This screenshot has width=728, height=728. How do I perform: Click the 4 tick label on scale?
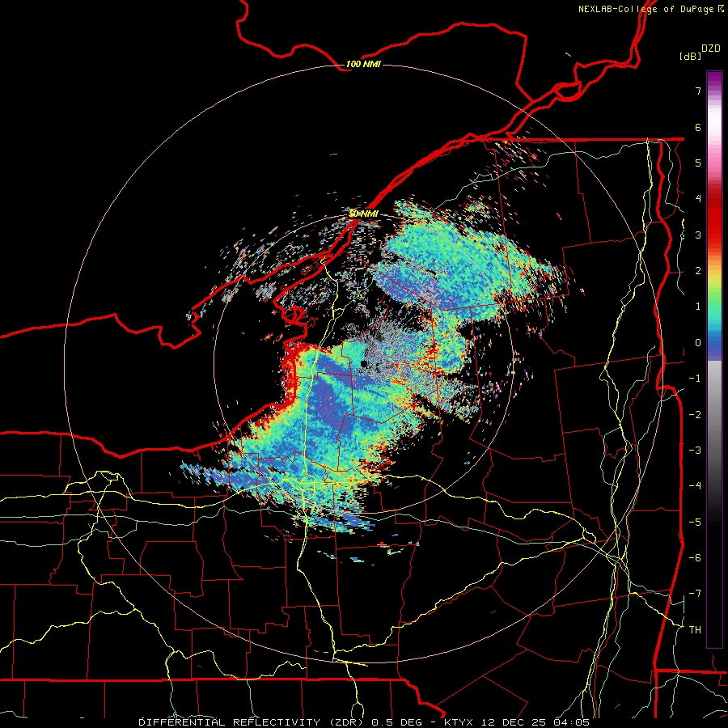point(698,199)
